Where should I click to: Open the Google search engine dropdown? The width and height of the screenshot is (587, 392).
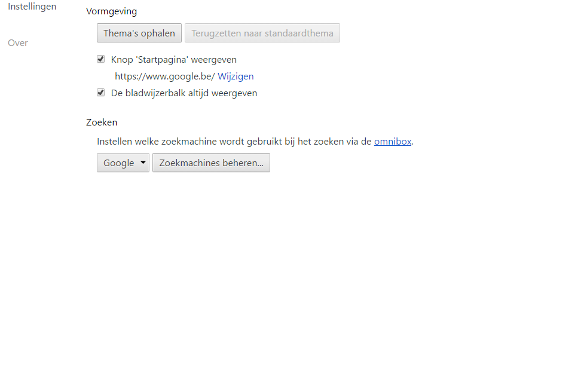pos(123,163)
